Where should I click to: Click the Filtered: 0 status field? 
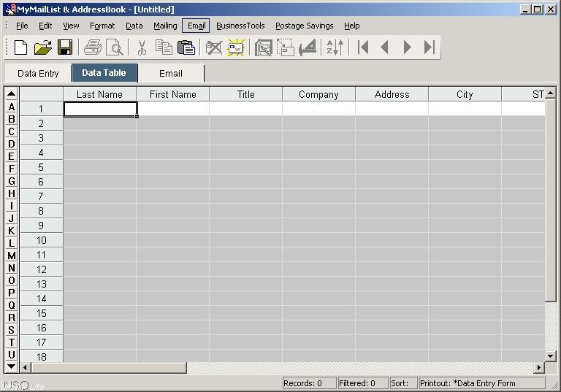click(x=363, y=383)
